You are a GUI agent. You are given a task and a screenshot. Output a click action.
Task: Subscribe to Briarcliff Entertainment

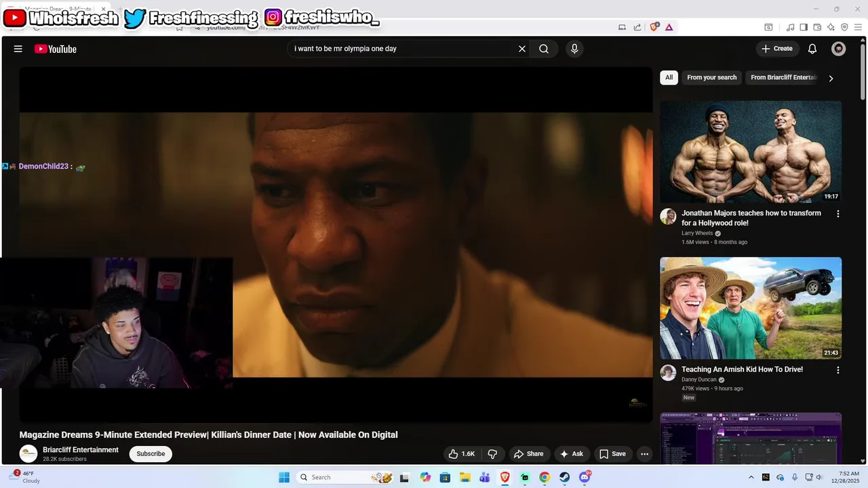click(x=151, y=453)
